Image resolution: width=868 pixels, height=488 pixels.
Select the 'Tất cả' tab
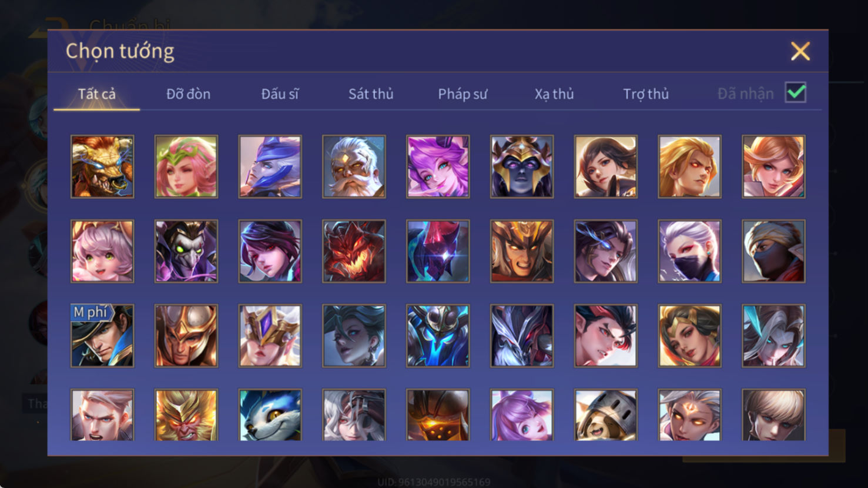click(97, 94)
